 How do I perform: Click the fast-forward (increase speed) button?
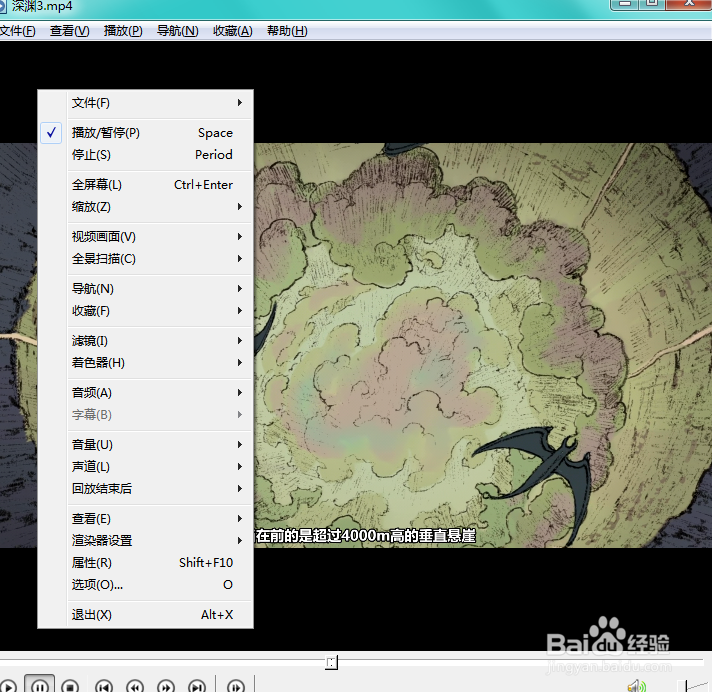(x=166, y=687)
